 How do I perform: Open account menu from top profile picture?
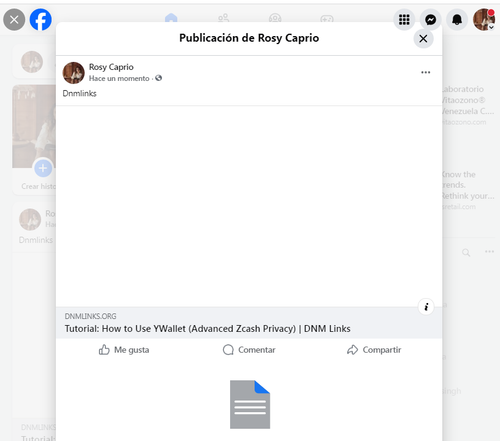(x=484, y=20)
